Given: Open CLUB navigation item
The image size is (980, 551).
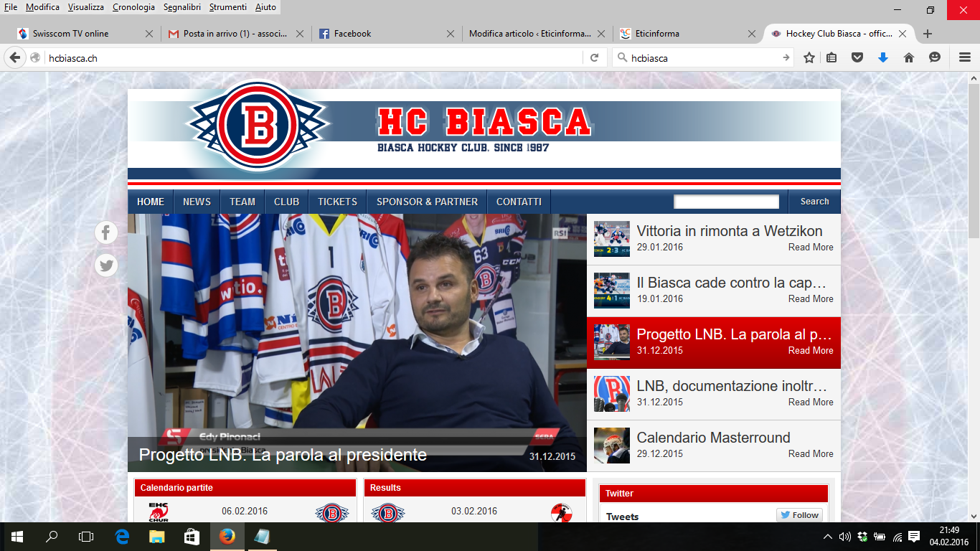Looking at the screenshot, I should point(286,202).
